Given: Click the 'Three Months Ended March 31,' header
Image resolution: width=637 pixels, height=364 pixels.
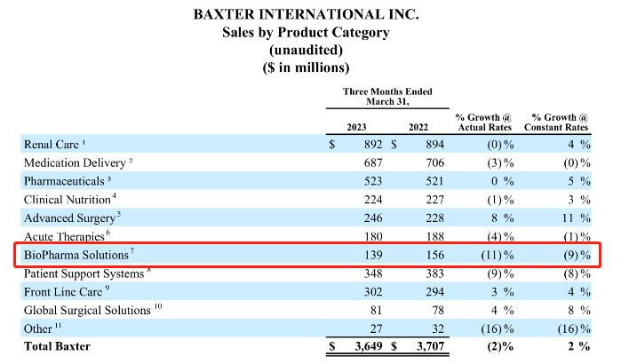Looking at the screenshot, I should 387,97.
